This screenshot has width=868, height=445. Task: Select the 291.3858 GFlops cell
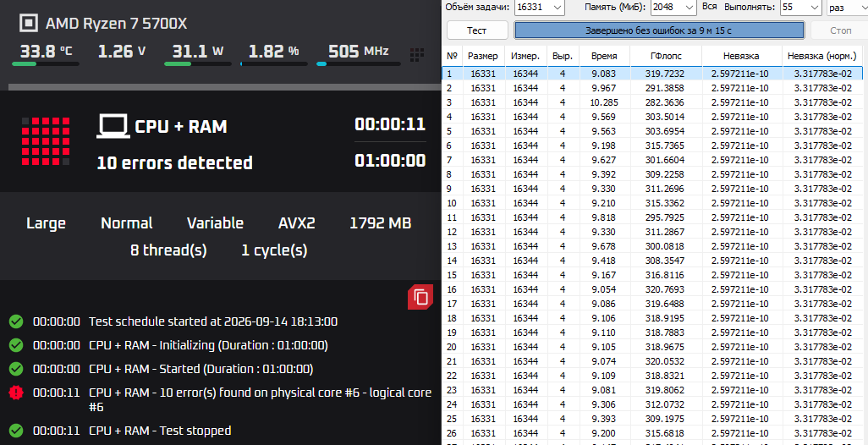(x=664, y=87)
